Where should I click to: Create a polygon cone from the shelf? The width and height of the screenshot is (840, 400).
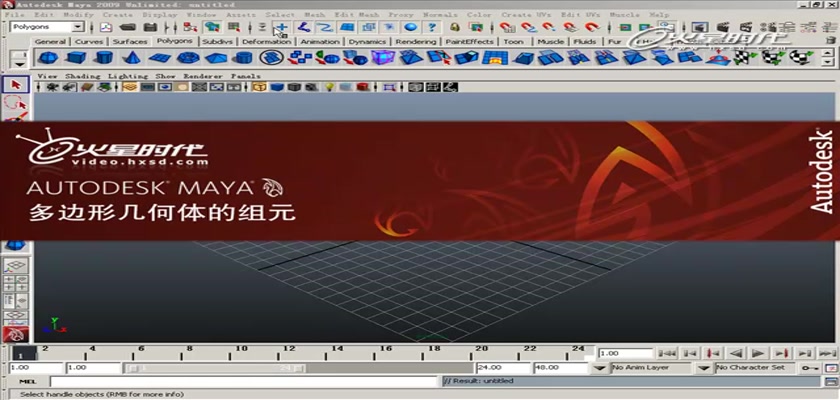[131, 57]
